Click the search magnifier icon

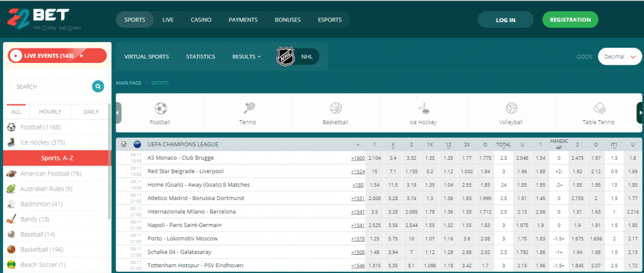coord(97,87)
